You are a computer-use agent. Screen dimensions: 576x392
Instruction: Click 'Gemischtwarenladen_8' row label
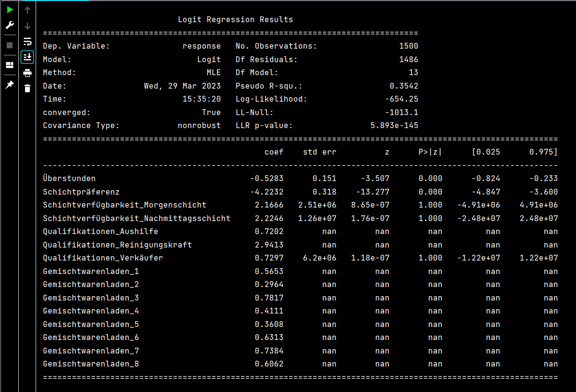pos(91,364)
